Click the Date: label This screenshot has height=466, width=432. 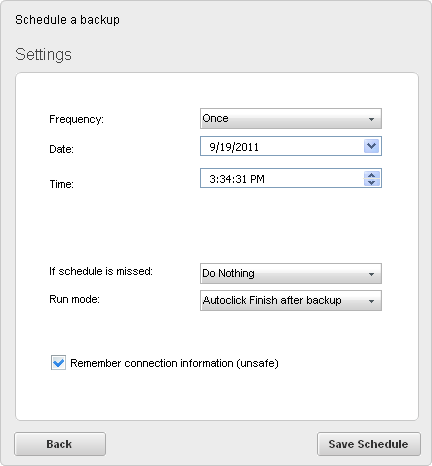tap(61, 149)
